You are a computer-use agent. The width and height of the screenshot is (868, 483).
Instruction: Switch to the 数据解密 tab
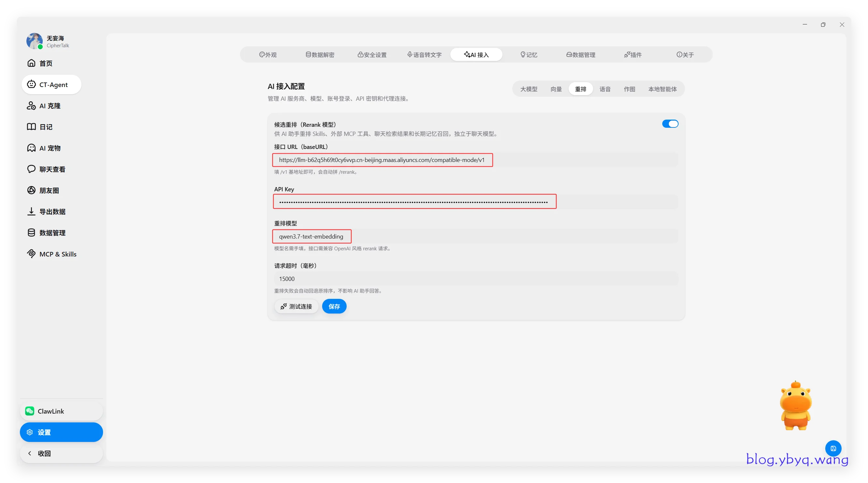coord(320,54)
